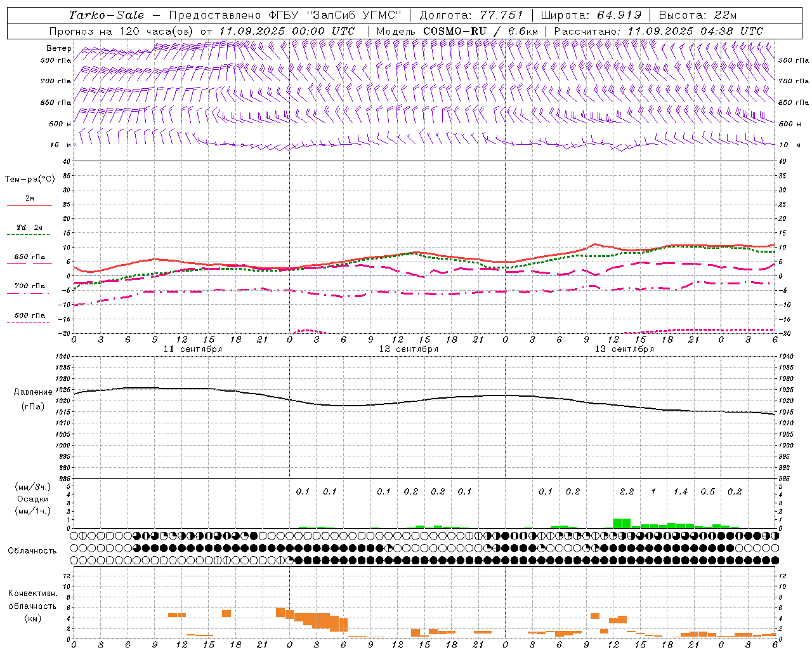The height and width of the screenshot is (650, 812).
Task: Select the 'Модель COSMO-RU / 6.6км' label
Action: click(457, 31)
